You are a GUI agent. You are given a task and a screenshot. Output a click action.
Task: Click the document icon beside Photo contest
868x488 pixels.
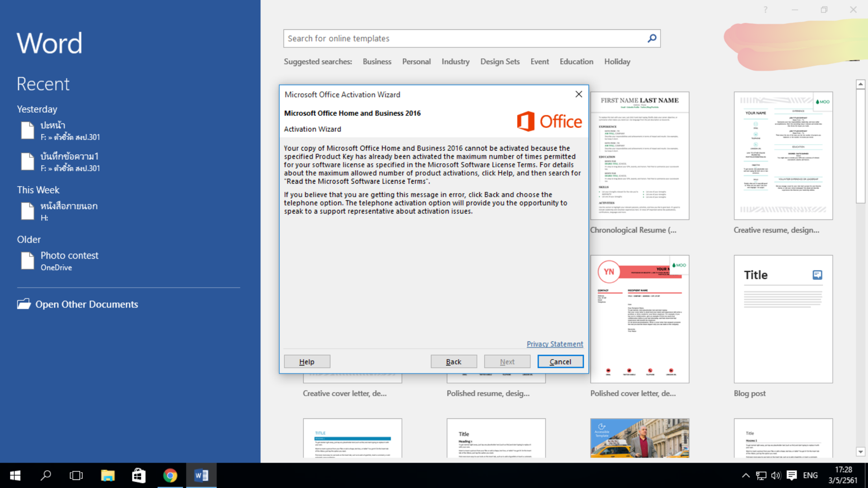coord(28,261)
